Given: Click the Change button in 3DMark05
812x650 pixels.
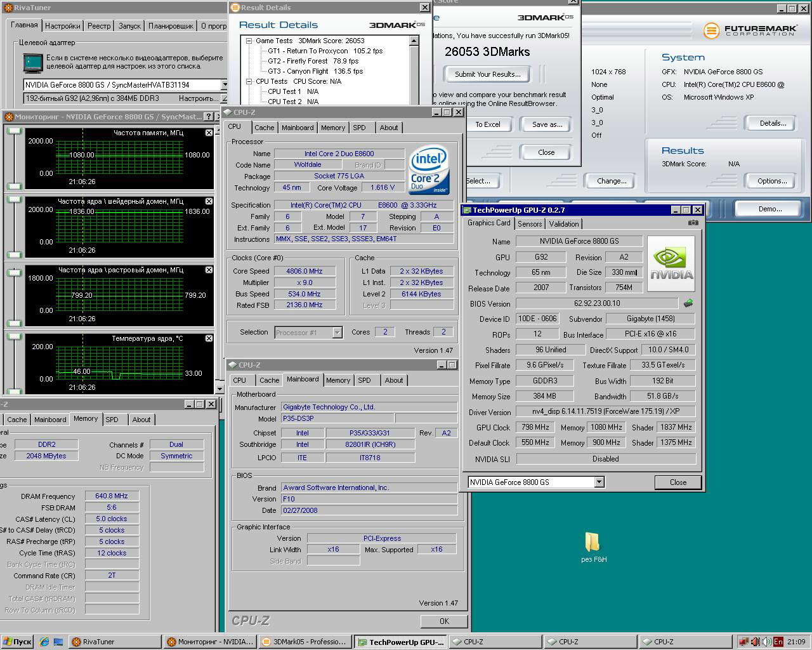Looking at the screenshot, I should click(612, 181).
